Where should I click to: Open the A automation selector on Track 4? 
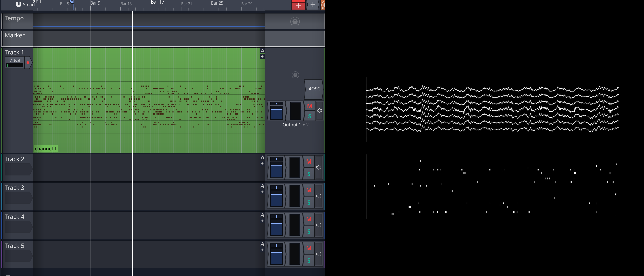click(x=262, y=214)
